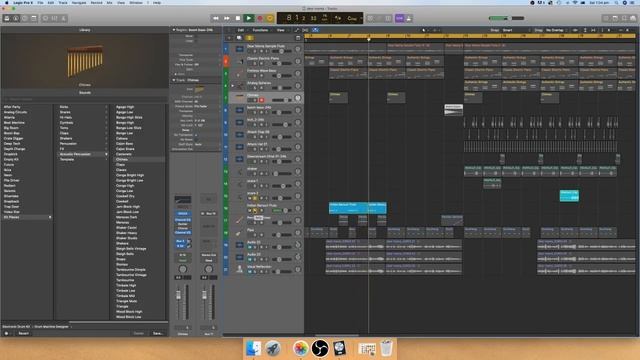Select the Sleigh Bells patch in the library
The width and height of the screenshot is (640, 360).
(x=124, y=254)
